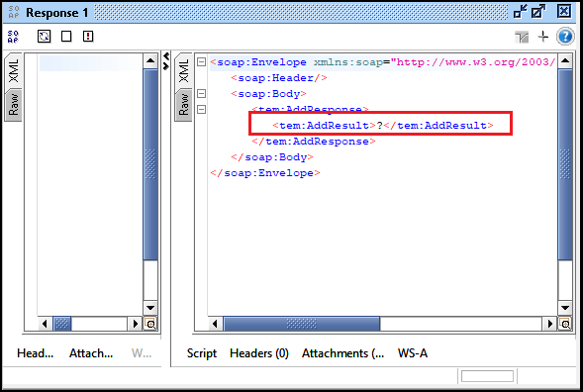Screen dimensions: 583x392
Task: Click the xmlns:soap namespace URL text
Action: pos(472,62)
